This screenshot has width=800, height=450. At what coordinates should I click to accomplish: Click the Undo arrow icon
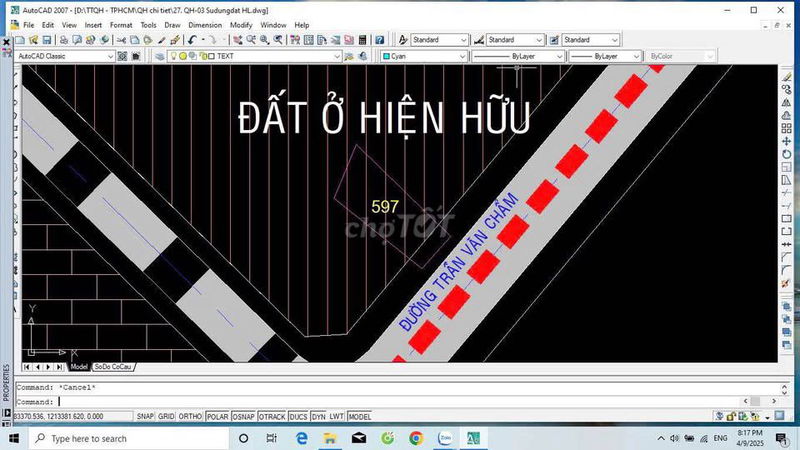[191, 40]
